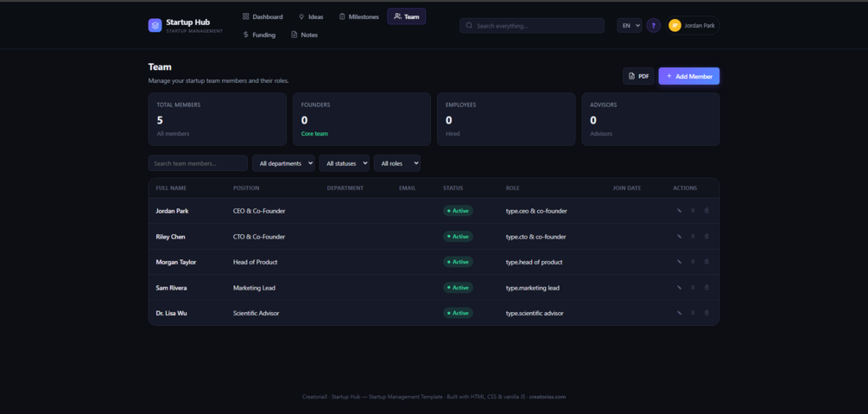Click the last action icon in Morgan Taylor's row
868x414 pixels.
706,262
